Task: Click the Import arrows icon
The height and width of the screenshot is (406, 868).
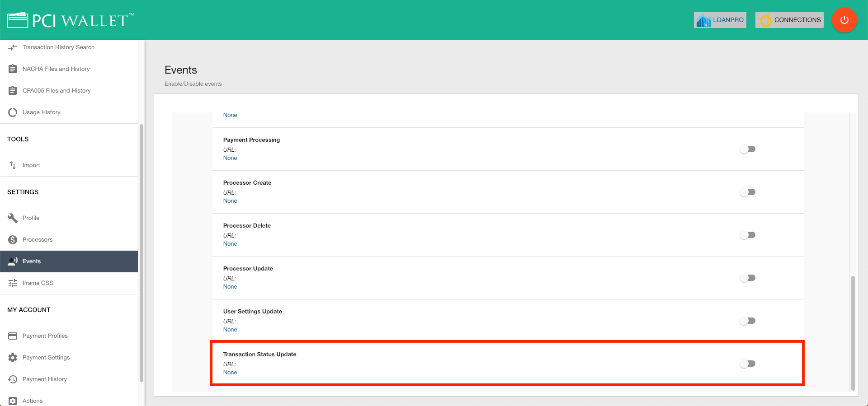Action: pos(13,165)
